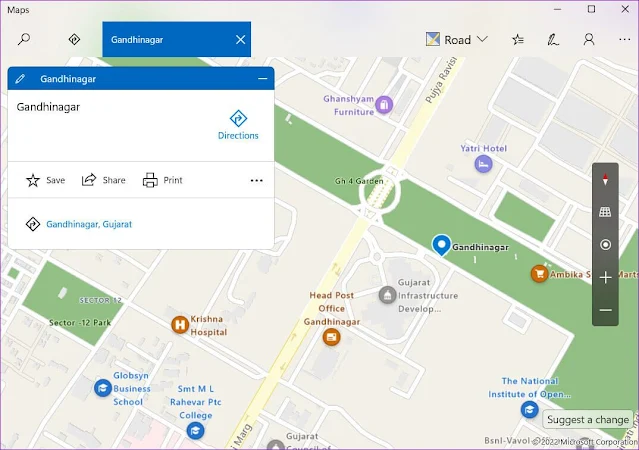Open the Windows Ink pen toolbar icon
The width and height of the screenshot is (639, 450).
click(553, 40)
